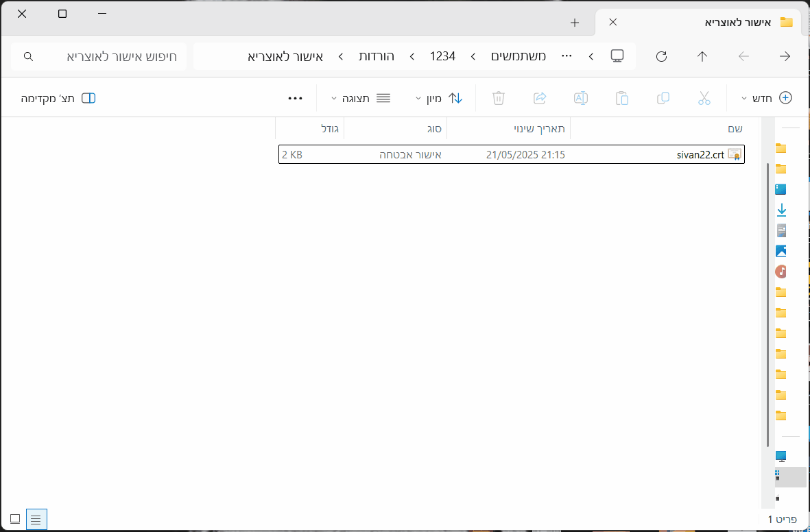Viewport: 810px width, 532px height.
Task: Expand the מיון (Sort) dropdown
Action: click(x=440, y=98)
